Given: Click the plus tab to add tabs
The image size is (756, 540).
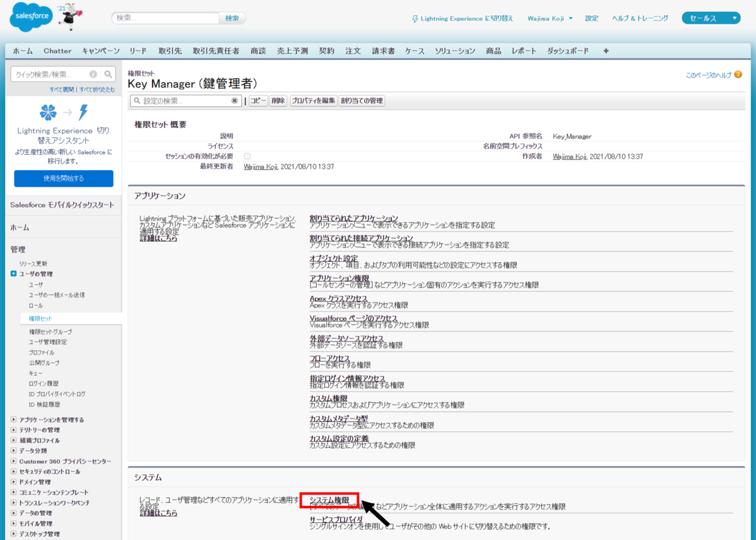Looking at the screenshot, I should click(606, 51).
